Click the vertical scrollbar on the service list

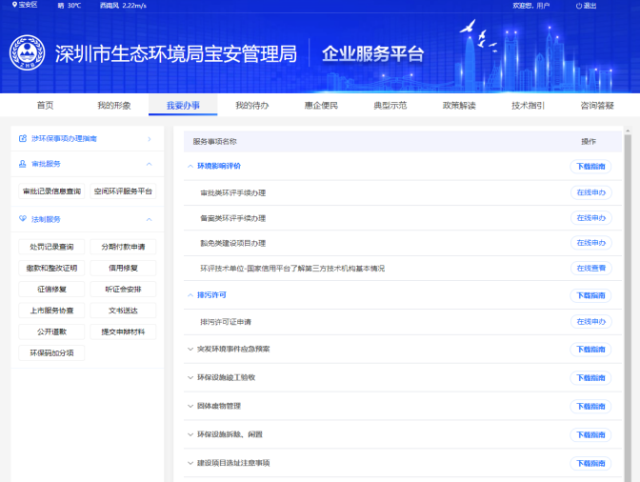click(x=627, y=300)
